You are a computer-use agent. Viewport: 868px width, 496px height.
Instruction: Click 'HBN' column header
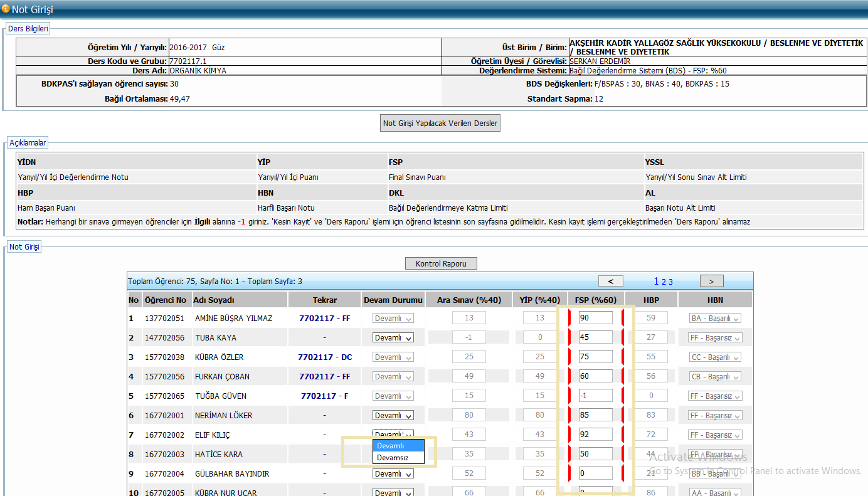point(716,300)
